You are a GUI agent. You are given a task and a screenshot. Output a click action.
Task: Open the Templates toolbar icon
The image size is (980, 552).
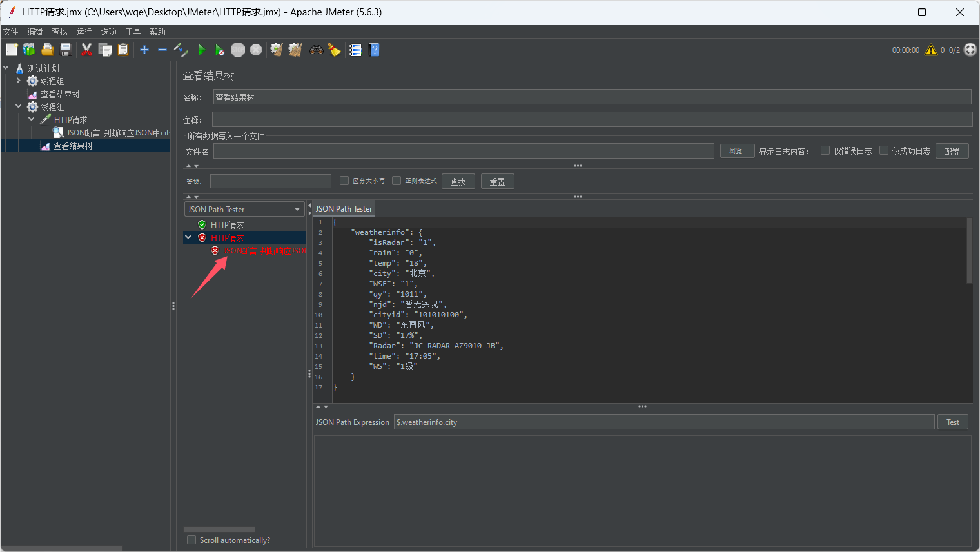tap(29, 50)
